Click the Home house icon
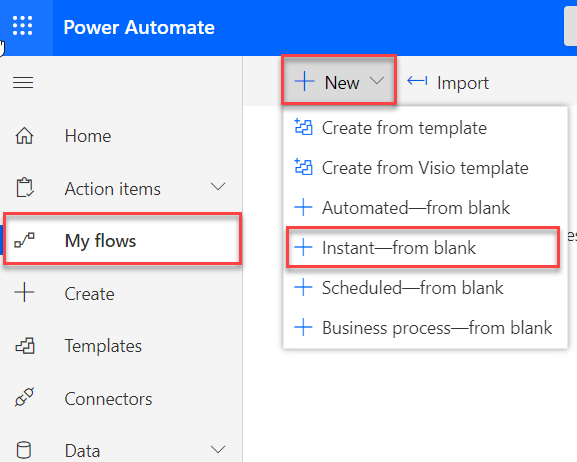Image resolution: width=577 pixels, height=462 pixels. pyautogui.click(x=24, y=136)
